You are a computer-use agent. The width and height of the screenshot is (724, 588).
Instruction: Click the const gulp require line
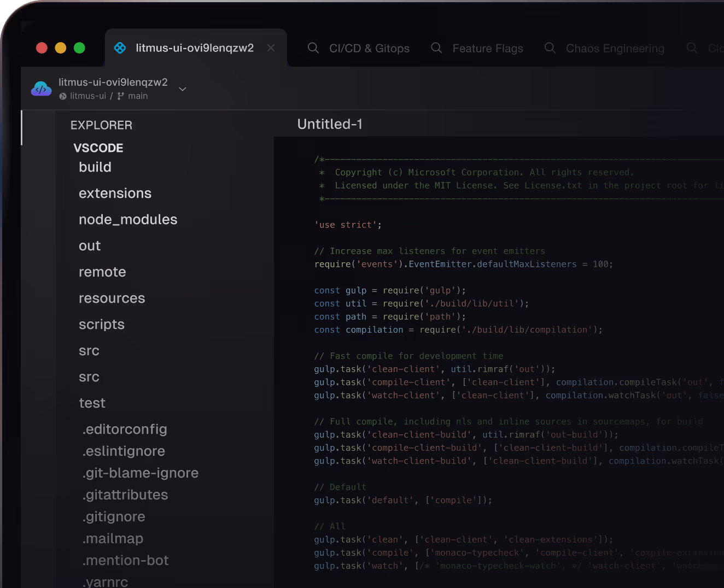[x=390, y=291]
